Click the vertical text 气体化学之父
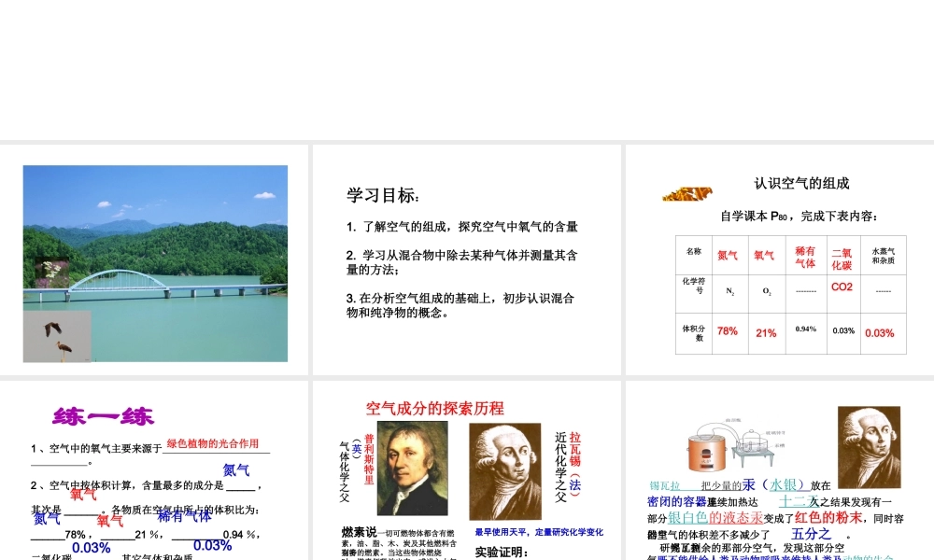Image resolution: width=934 pixels, height=560 pixels. click(345, 472)
